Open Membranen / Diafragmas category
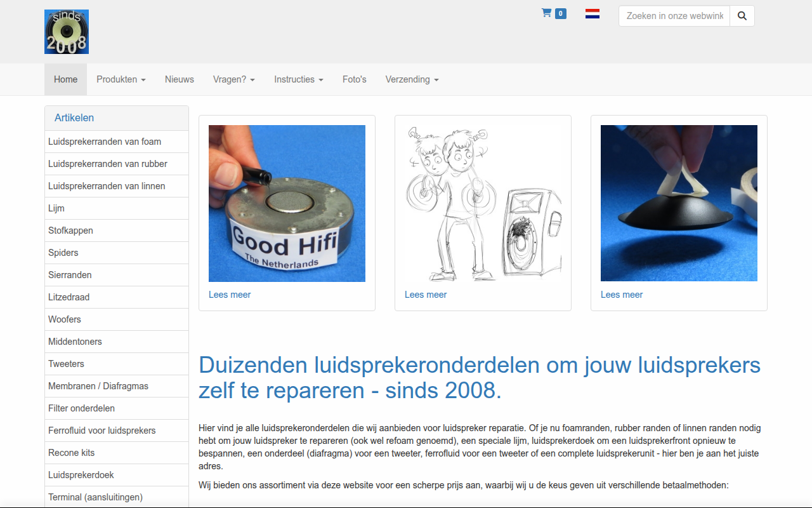 point(117,386)
